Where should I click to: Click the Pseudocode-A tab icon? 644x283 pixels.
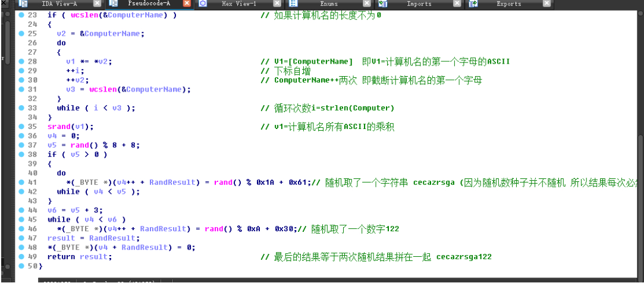coord(114,4)
